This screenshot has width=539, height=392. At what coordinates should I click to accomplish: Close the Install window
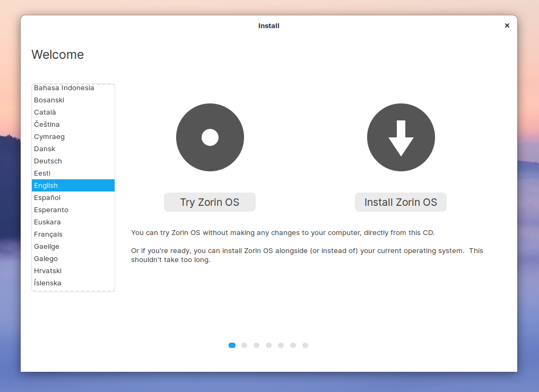pos(507,25)
